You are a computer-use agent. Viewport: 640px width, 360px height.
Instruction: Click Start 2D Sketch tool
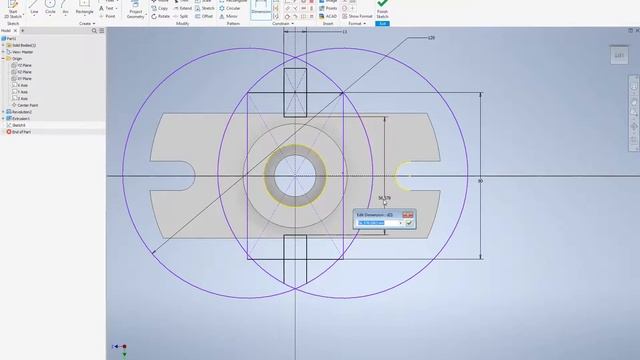pyautogui.click(x=13, y=9)
